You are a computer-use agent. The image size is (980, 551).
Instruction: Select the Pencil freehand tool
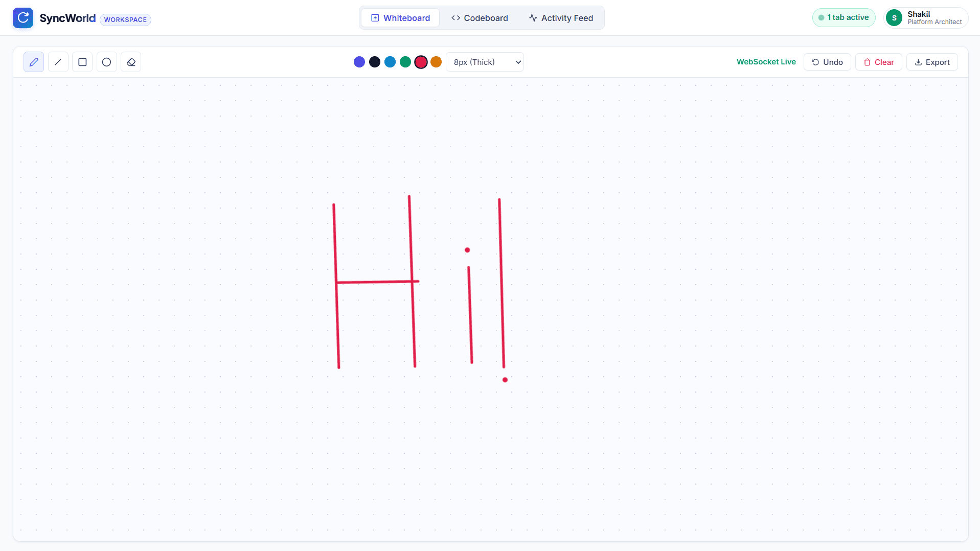click(x=34, y=62)
